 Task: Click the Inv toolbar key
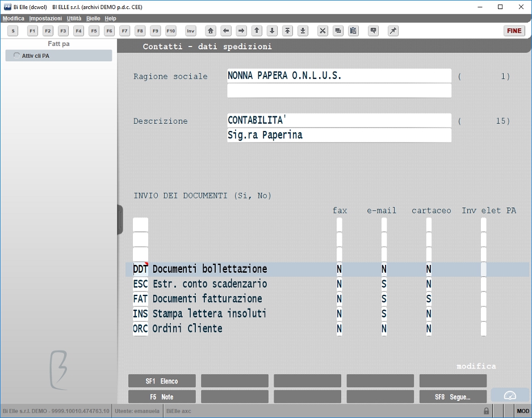point(191,31)
